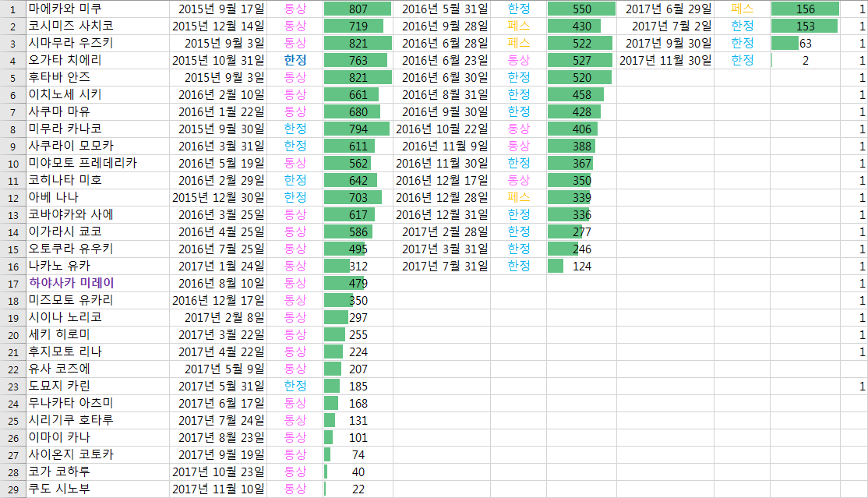Select row header 1
The height and width of the screenshot is (498, 868).
[12, 9]
